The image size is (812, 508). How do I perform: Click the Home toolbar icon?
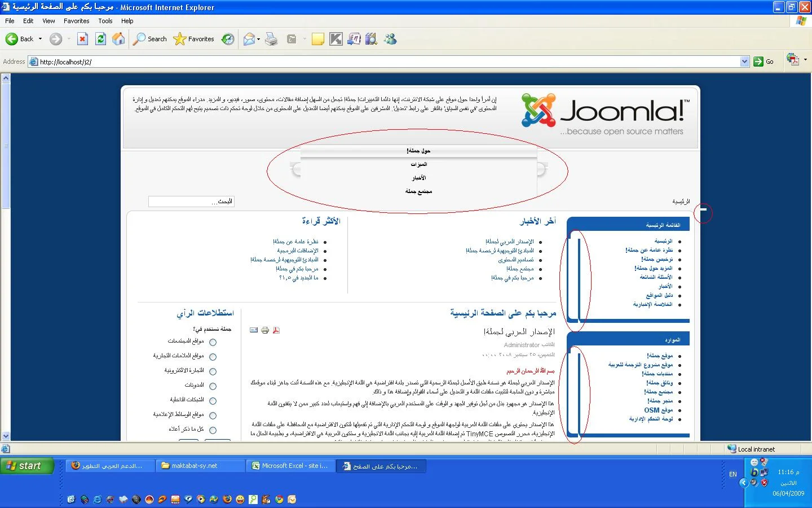pyautogui.click(x=118, y=39)
